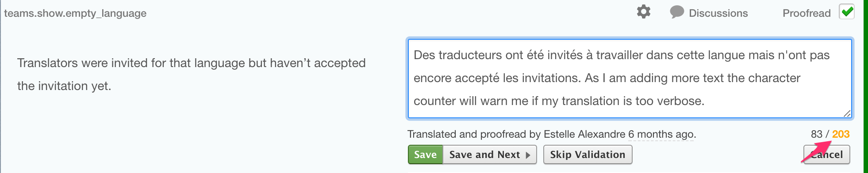Screen dimensions: 868x173
Task: Click the 83 source character count
Action: [816, 134]
